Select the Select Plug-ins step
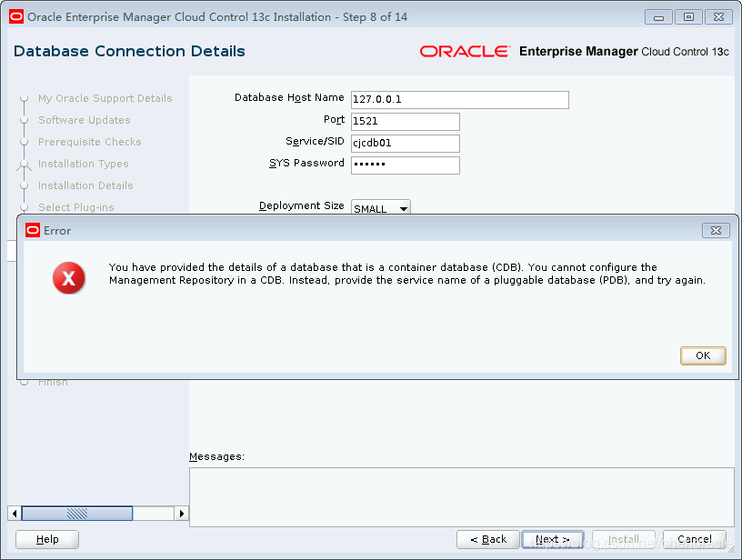This screenshot has height=560, width=742. pos(76,207)
